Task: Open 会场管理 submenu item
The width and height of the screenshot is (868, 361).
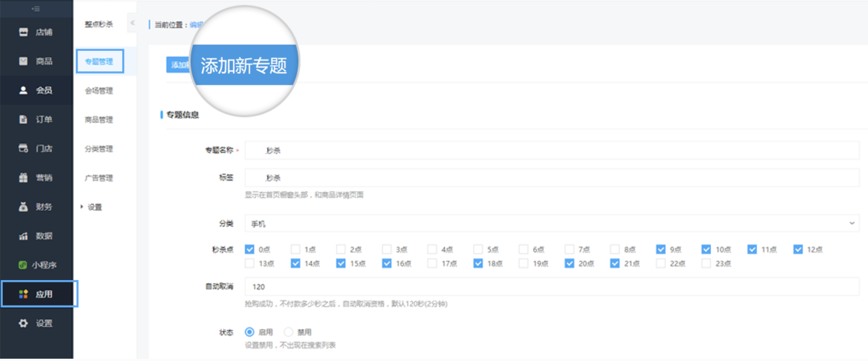Action: pos(99,91)
